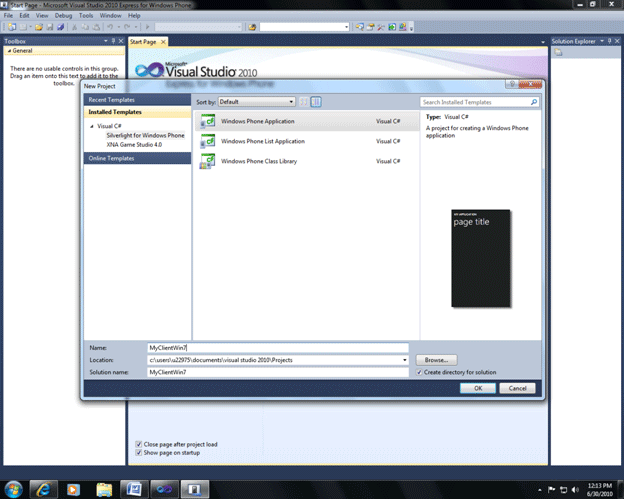This screenshot has height=499, width=624.
Task: Open the Help menu
Action: pos(134,16)
